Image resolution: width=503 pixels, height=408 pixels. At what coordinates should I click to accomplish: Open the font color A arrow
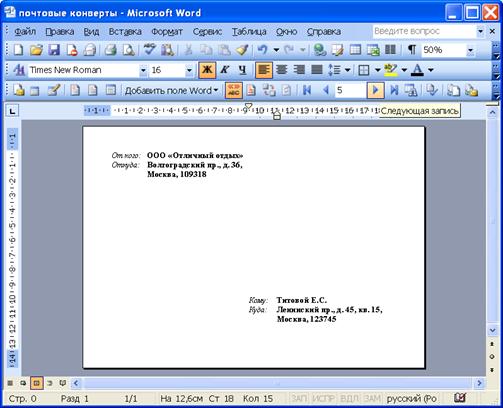[x=430, y=70]
